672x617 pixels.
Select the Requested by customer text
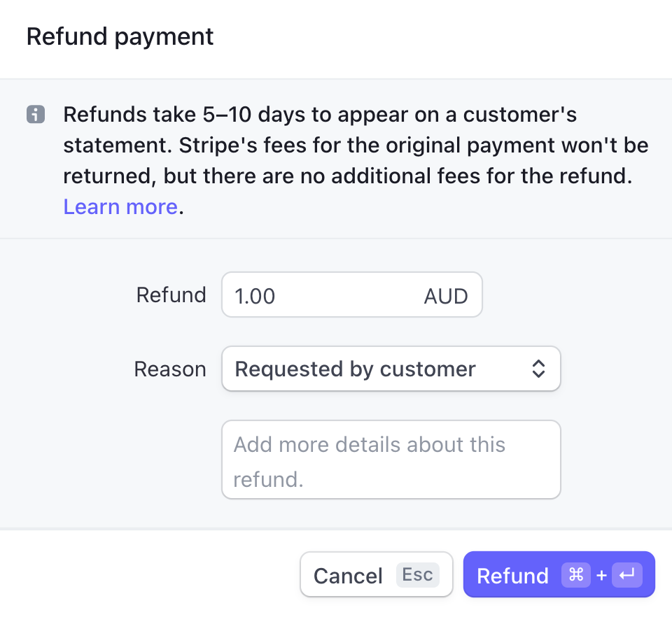coord(355,369)
